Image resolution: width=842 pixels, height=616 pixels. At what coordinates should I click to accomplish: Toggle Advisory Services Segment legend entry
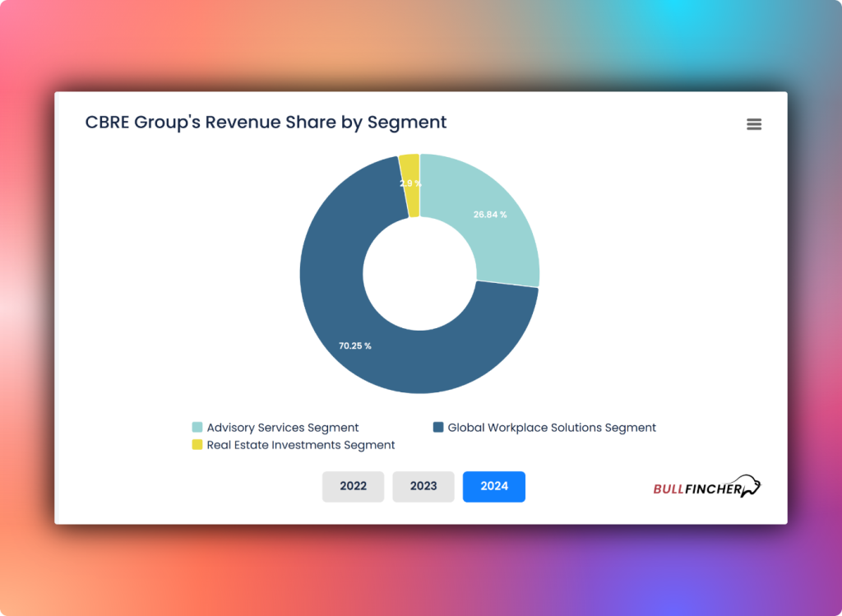point(275,428)
